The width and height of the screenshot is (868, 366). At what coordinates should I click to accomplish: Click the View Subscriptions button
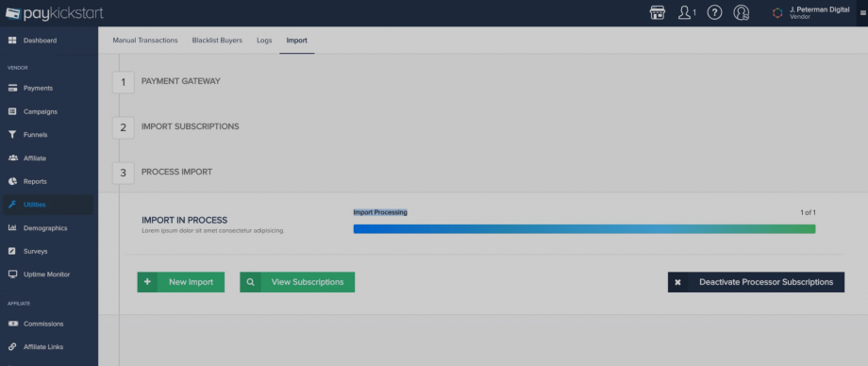coord(297,282)
